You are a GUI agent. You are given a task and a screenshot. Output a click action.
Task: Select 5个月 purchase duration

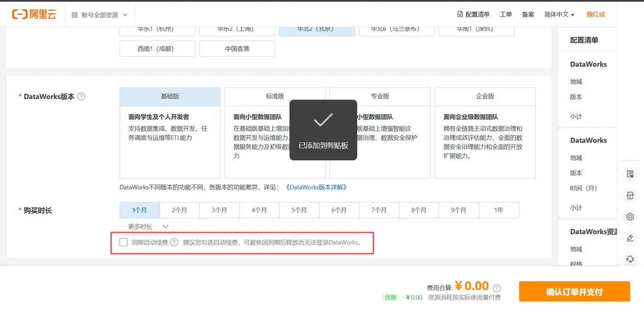299,210
